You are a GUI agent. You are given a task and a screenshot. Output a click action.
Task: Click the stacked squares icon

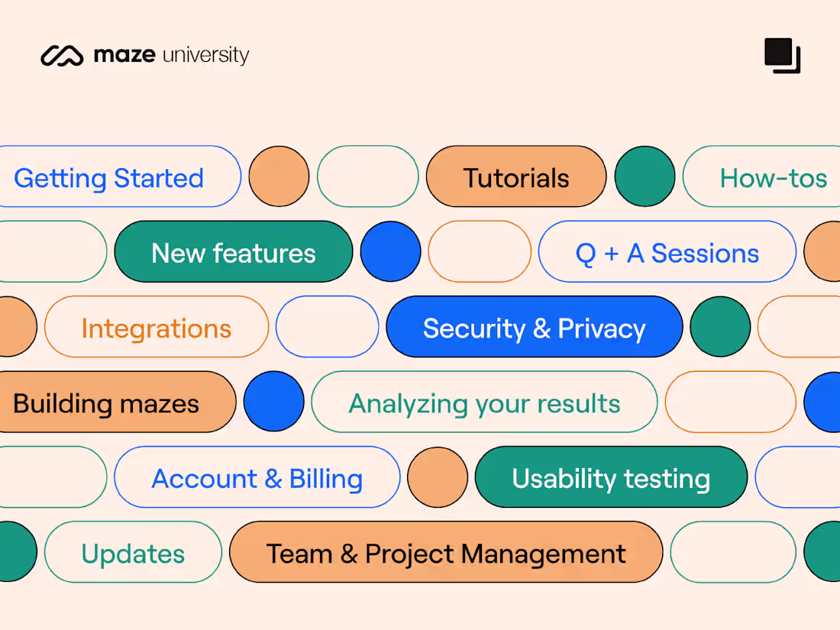[782, 56]
